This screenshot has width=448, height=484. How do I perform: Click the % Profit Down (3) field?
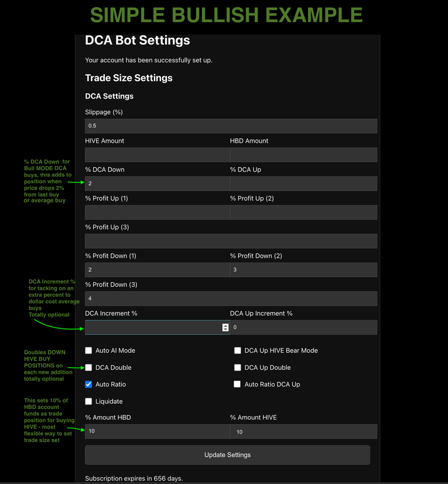231,299
